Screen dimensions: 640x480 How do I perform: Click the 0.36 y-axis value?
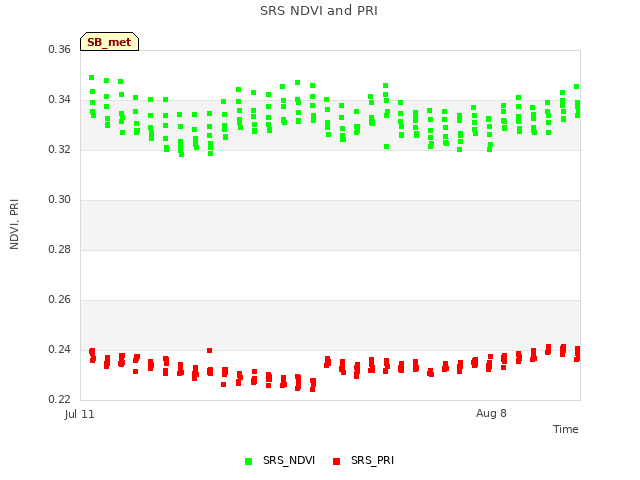tap(60, 49)
